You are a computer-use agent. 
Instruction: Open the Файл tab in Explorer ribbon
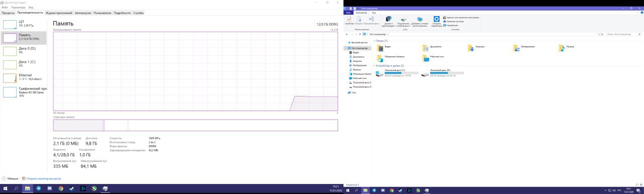click(x=348, y=13)
